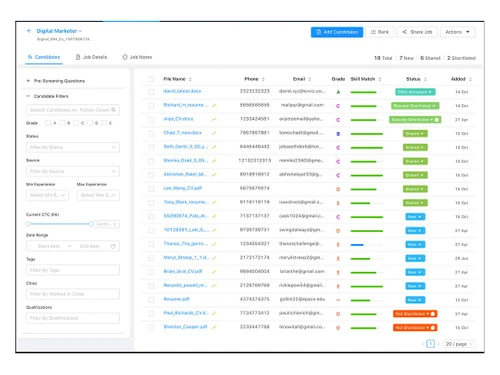Click the Filter By Tags input

pyautogui.click(x=73, y=270)
